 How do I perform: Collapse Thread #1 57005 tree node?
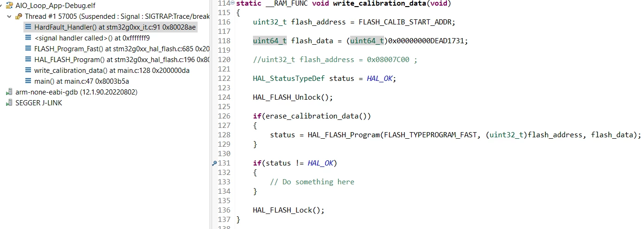(x=9, y=16)
